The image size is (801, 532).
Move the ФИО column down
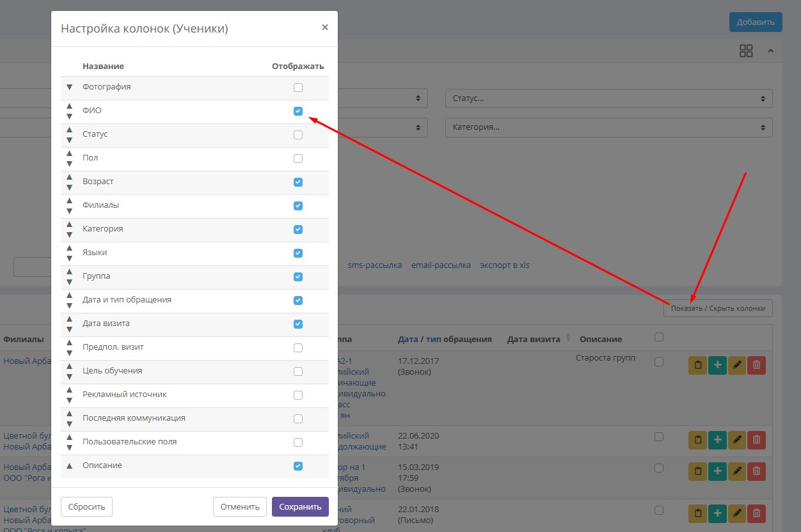(70, 116)
